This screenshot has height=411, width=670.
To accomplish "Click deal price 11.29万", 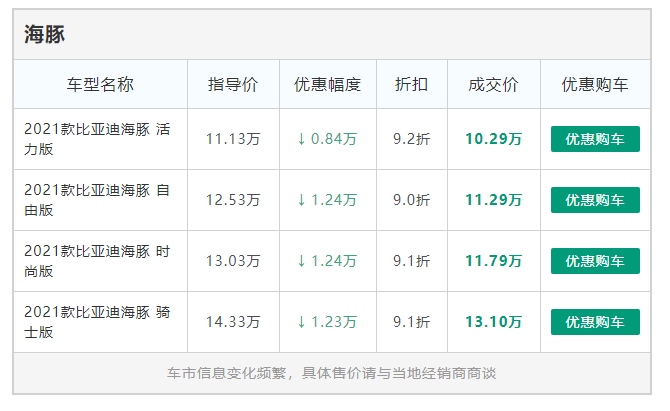I will (494, 200).
